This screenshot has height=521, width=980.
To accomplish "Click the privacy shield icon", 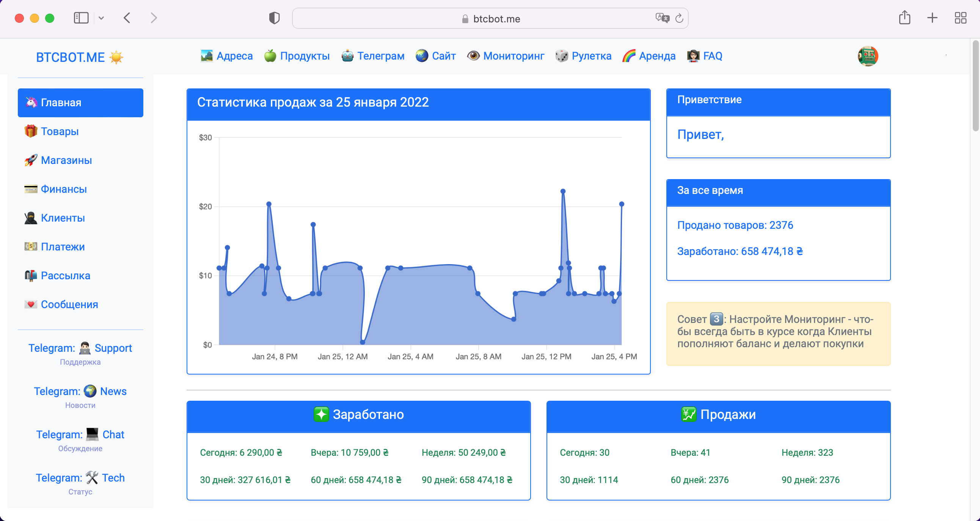I will [x=274, y=18].
